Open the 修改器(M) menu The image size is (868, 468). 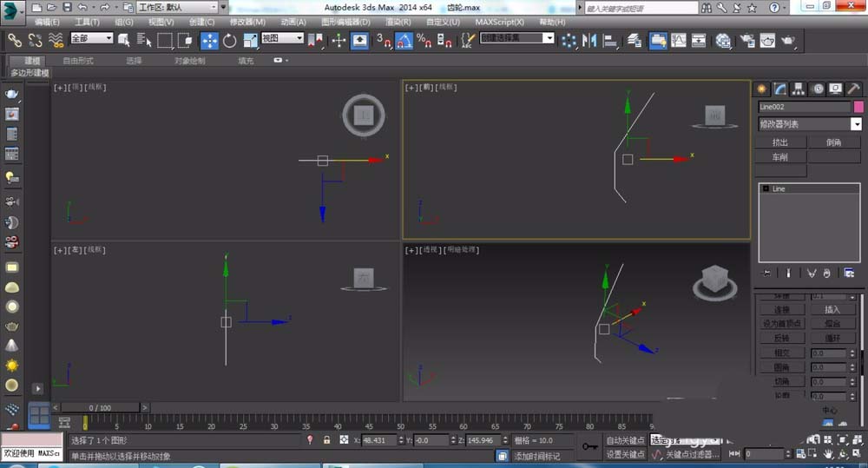pyautogui.click(x=247, y=21)
